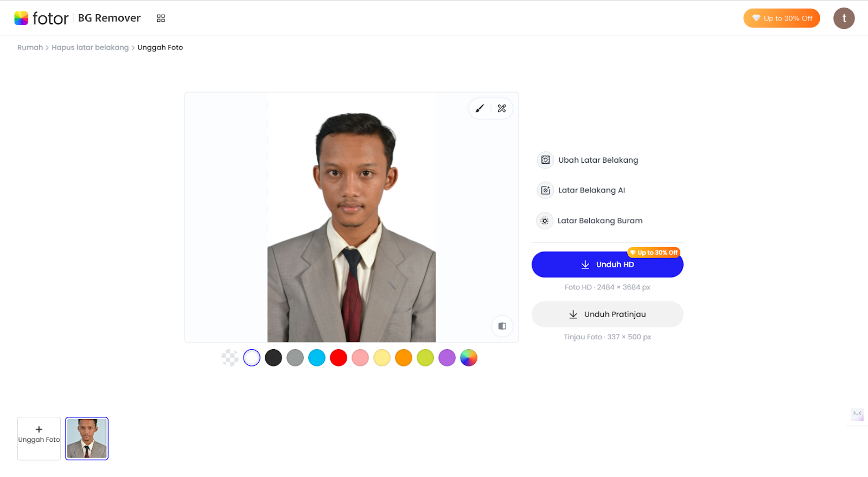Image resolution: width=868 pixels, height=477 pixels.
Task: Click the BG Remover title text
Action: click(110, 18)
